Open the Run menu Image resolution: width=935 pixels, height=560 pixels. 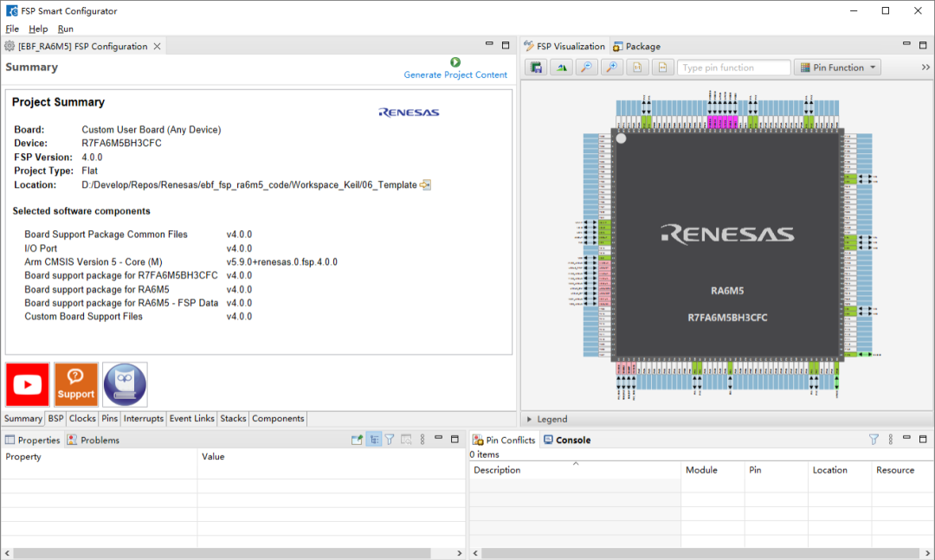66,29
